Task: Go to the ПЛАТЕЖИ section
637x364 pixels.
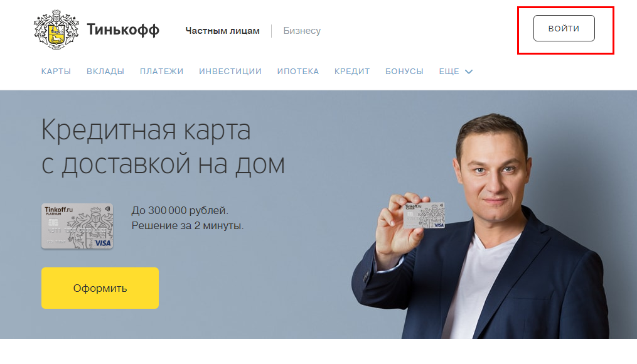Action: tap(162, 72)
